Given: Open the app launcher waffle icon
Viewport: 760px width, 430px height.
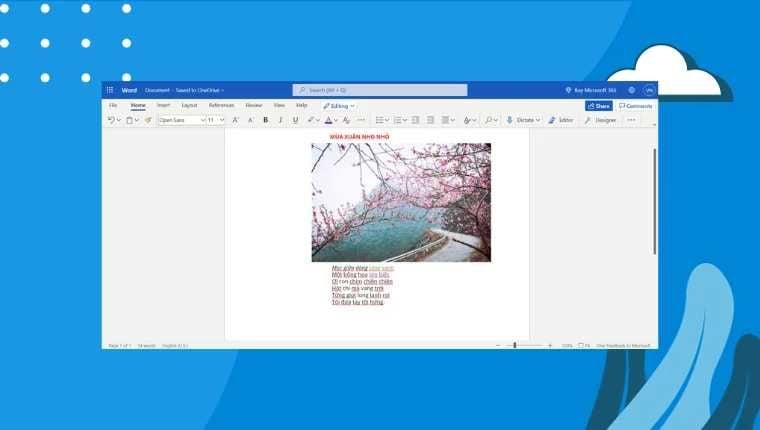Looking at the screenshot, I should tap(110, 90).
